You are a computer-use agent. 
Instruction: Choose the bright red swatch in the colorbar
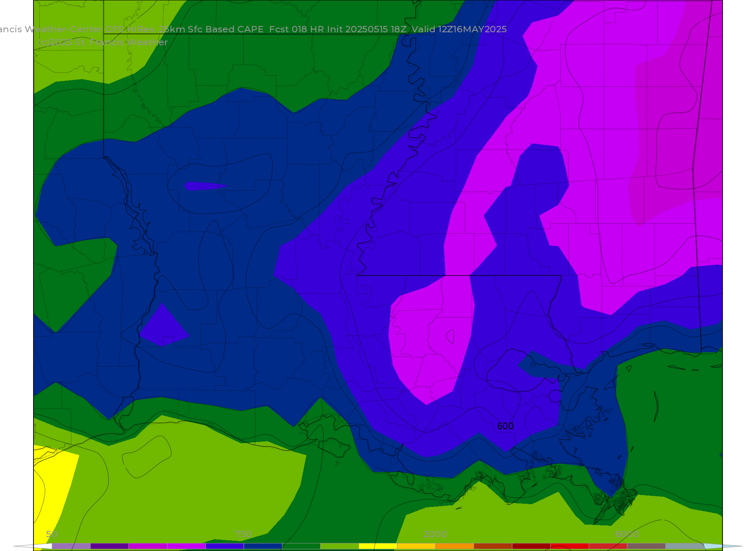(569, 546)
